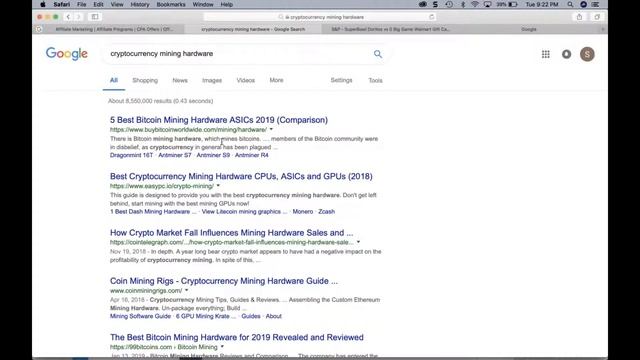Screen dimensions: 640x360
Task: Select the Shopping results tab
Action: point(145,80)
